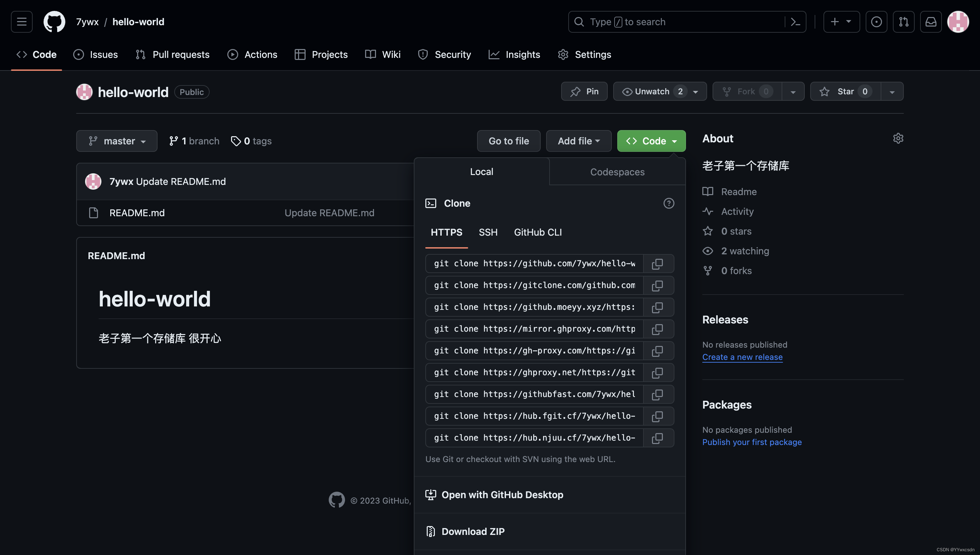
Task: Open the Pull requests tab
Action: tap(173, 54)
